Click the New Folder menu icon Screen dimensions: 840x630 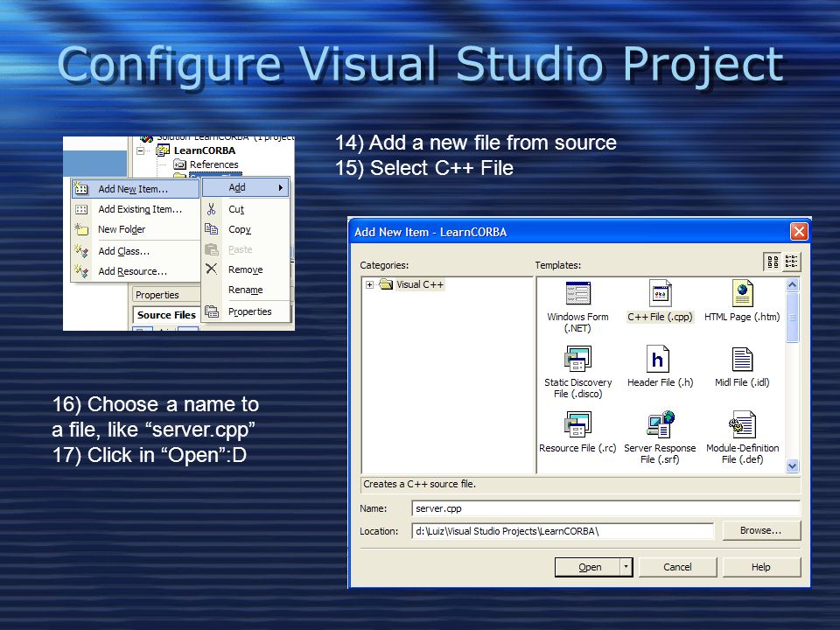pyautogui.click(x=80, y=229)
